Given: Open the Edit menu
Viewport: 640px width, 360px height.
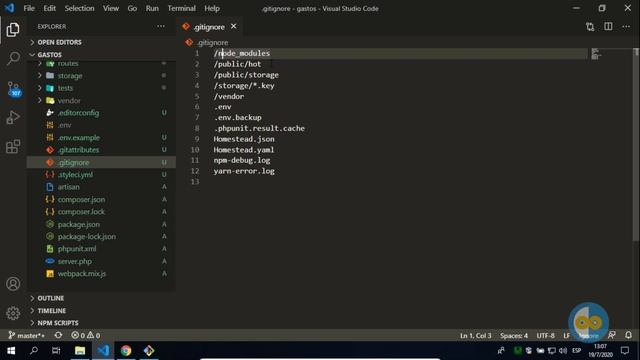Looking at the screenshot, I should (49, 8).
